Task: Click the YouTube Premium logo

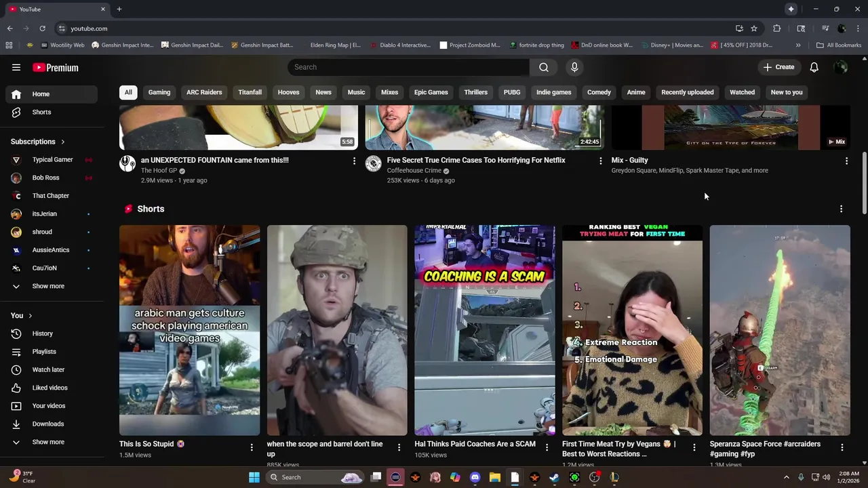Action: (56, 67)
